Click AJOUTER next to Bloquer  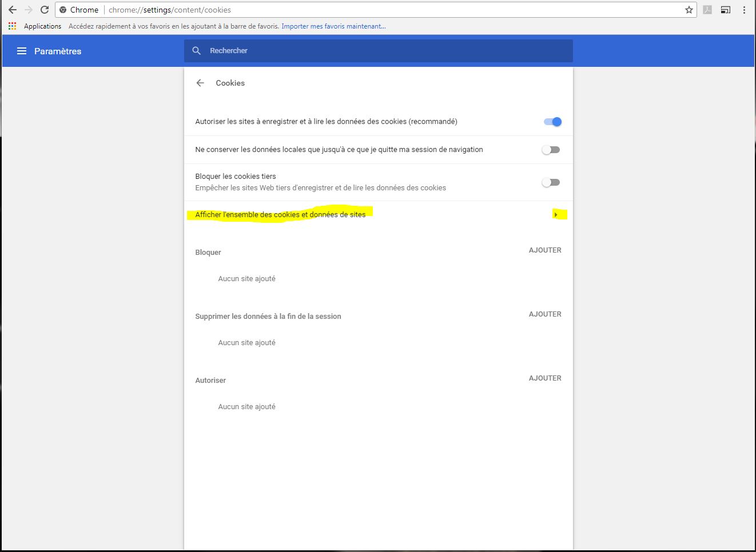(x=545, y=250)
